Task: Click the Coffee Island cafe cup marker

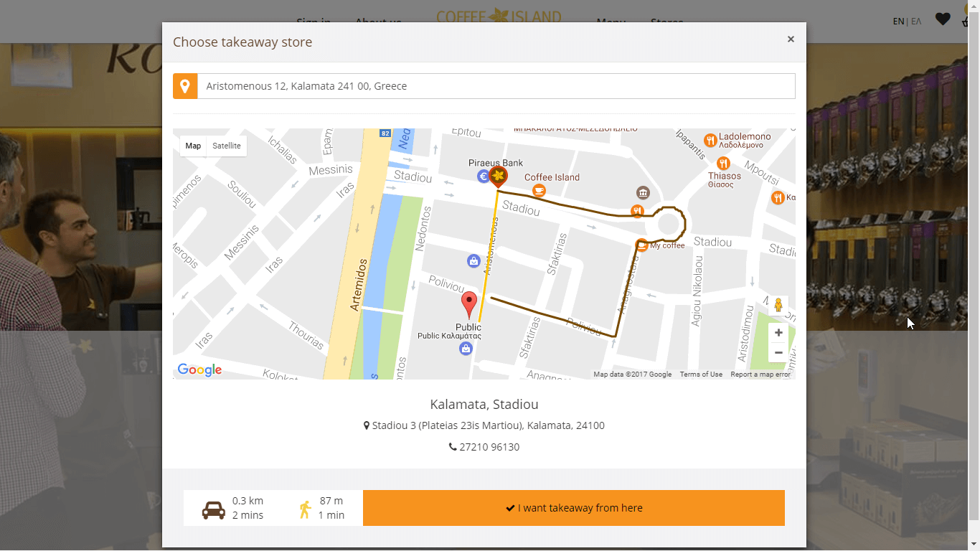Action: (538, 190)
